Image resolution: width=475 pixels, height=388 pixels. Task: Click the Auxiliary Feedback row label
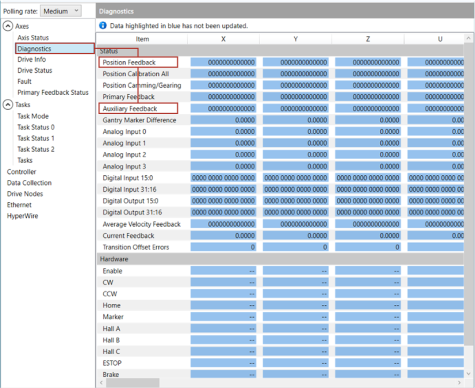coord(130,109)
